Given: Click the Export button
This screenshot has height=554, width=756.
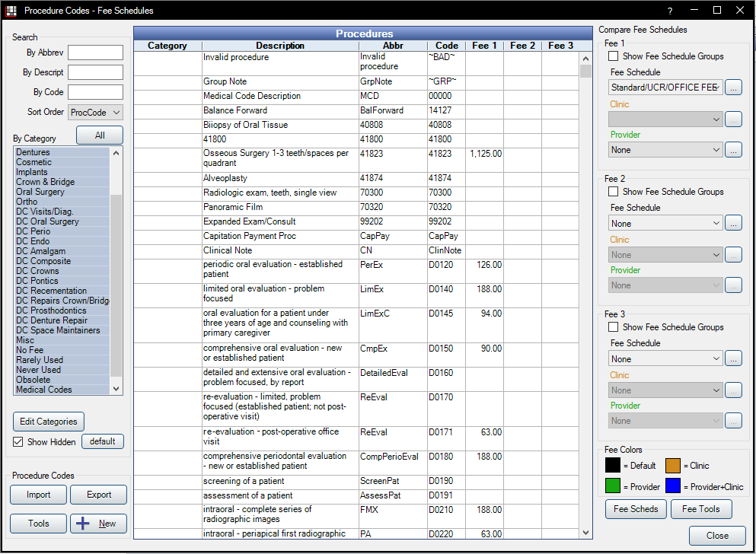Looking at the screenshot, I should [x=99, y=495].
